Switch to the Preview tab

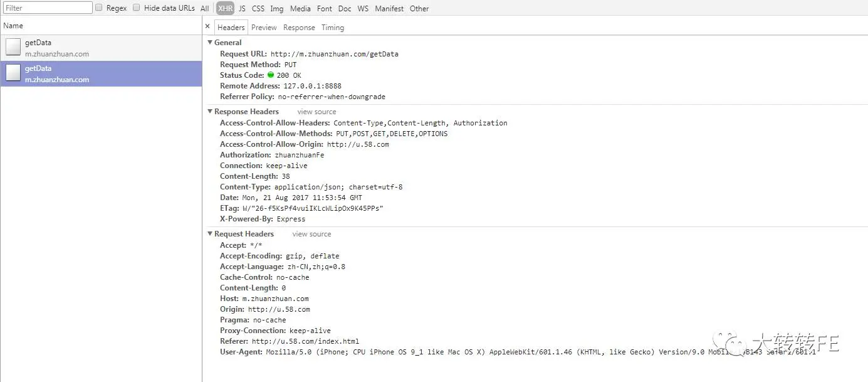[264, 28]
